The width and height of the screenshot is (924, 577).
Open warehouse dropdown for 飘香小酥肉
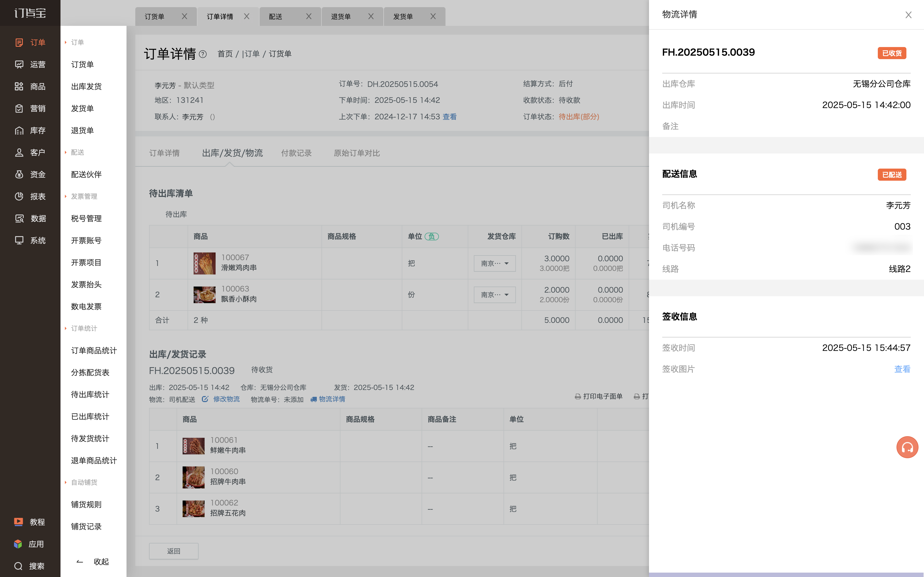(x=494, y=295)
